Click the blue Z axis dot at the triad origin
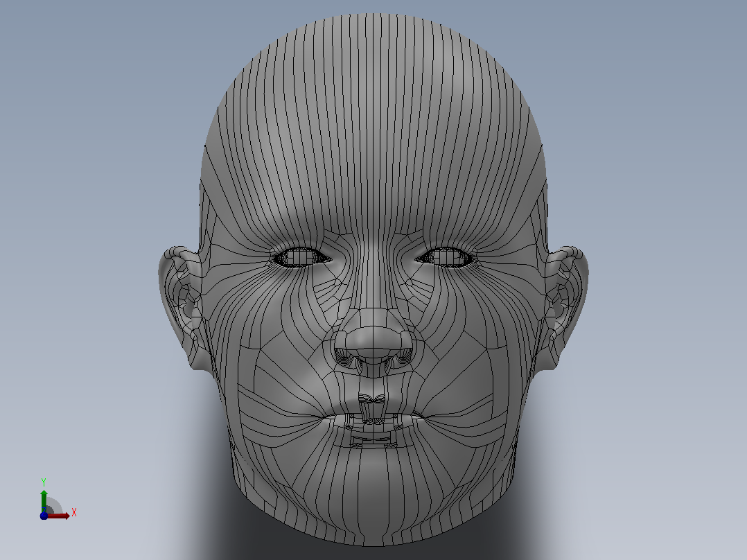Screen dimensions: 747x560 point(44,516)
